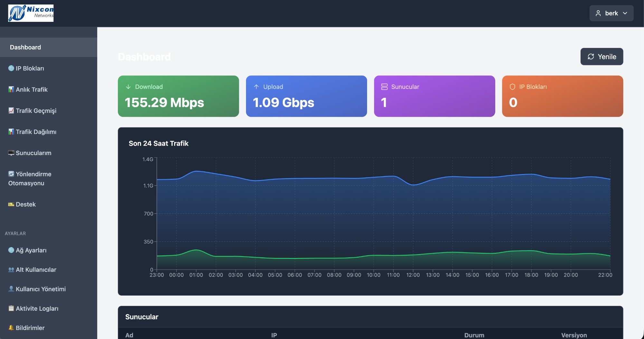644x339 pixels.
Task: Open the Destek support icon
Action: click(11, 204)
